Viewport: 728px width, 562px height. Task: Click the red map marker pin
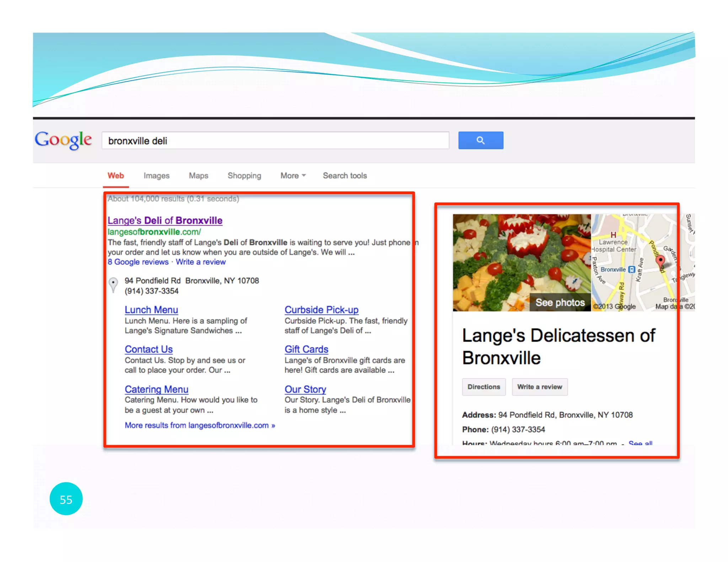pos(660,261)
